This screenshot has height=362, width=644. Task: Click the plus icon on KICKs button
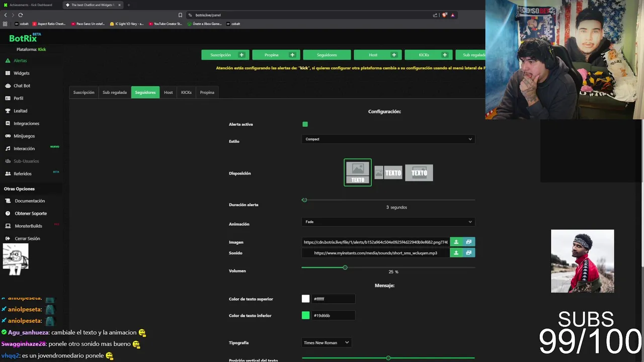pyautogui.click(x=445, y=55)
